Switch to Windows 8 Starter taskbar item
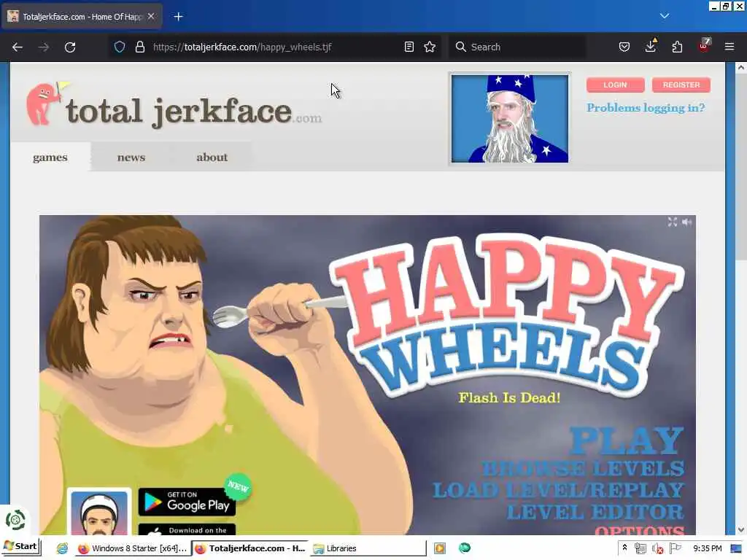The image size is (747, 560). (132, 548)
